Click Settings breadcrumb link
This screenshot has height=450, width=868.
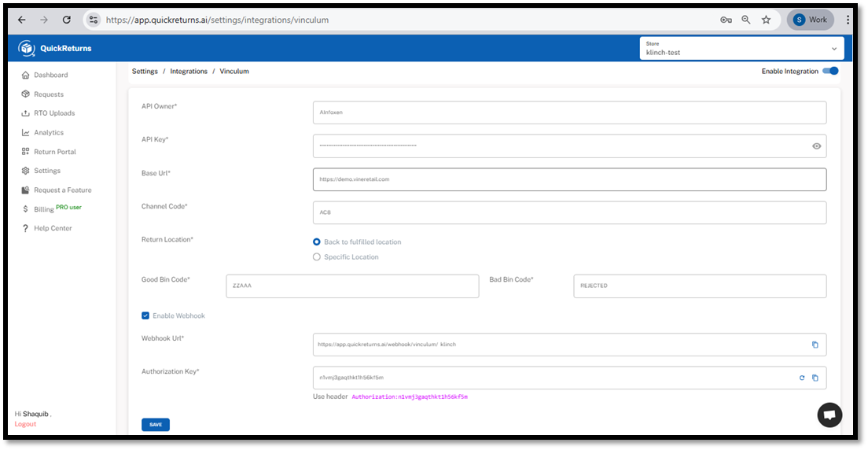145,72
